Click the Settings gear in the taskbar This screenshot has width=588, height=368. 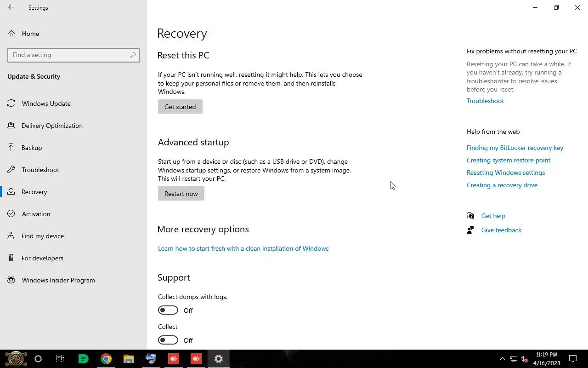219,359
